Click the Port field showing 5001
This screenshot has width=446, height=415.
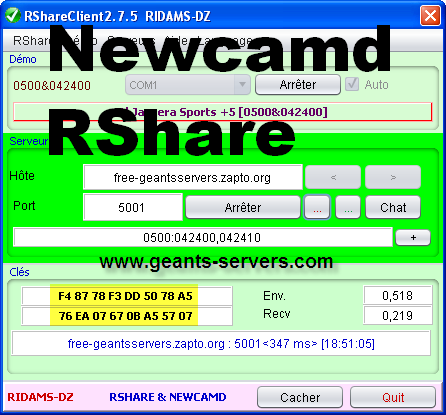pyautogui.click(x=133, y=207)
